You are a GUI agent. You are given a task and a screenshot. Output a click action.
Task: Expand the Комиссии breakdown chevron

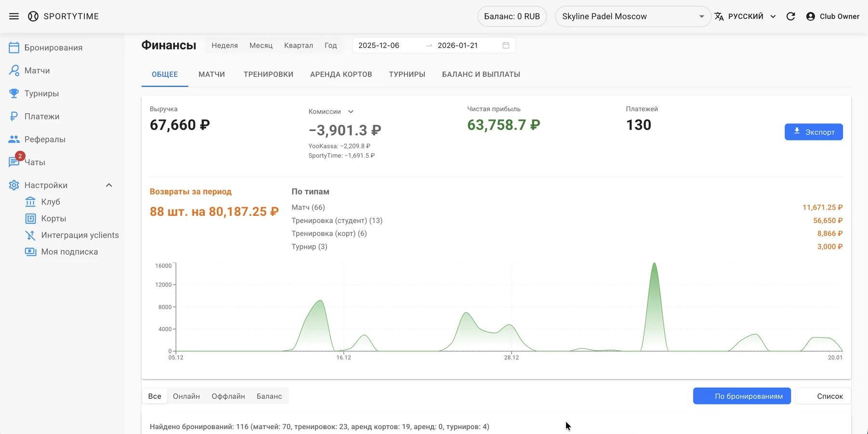pos(351,112)
